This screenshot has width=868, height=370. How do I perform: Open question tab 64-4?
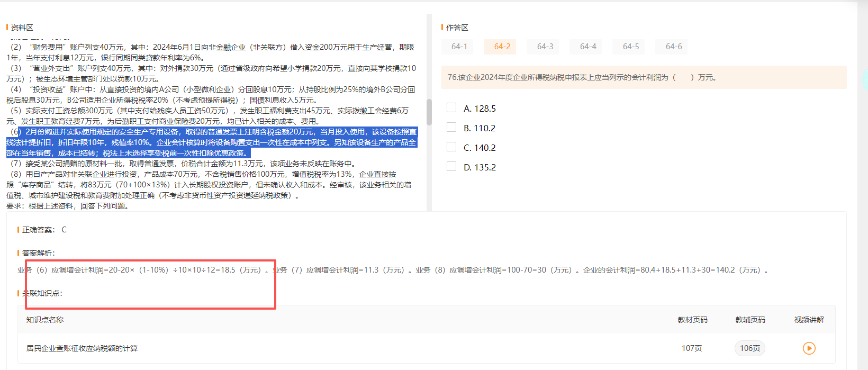coord(587,47)
